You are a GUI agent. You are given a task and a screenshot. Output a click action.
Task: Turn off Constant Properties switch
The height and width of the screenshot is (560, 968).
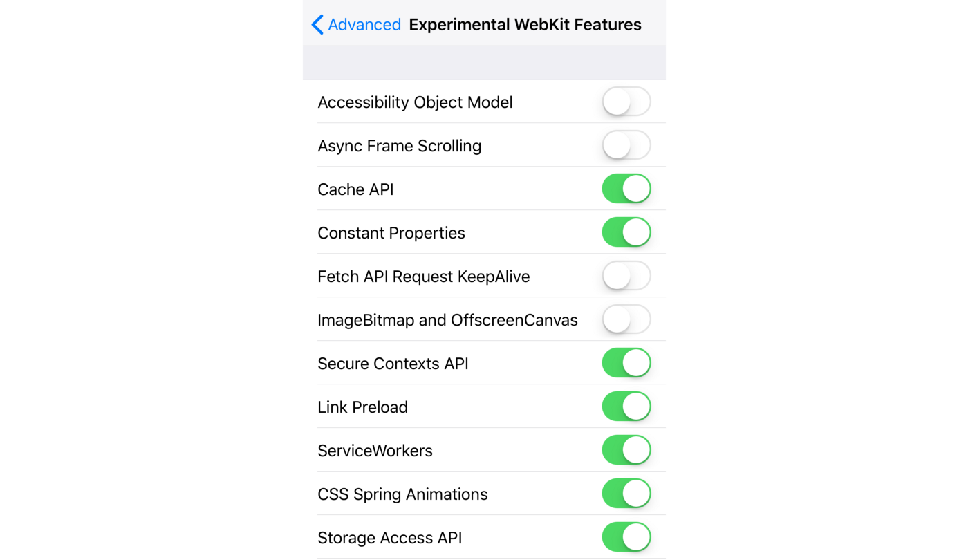click(626, 232)
